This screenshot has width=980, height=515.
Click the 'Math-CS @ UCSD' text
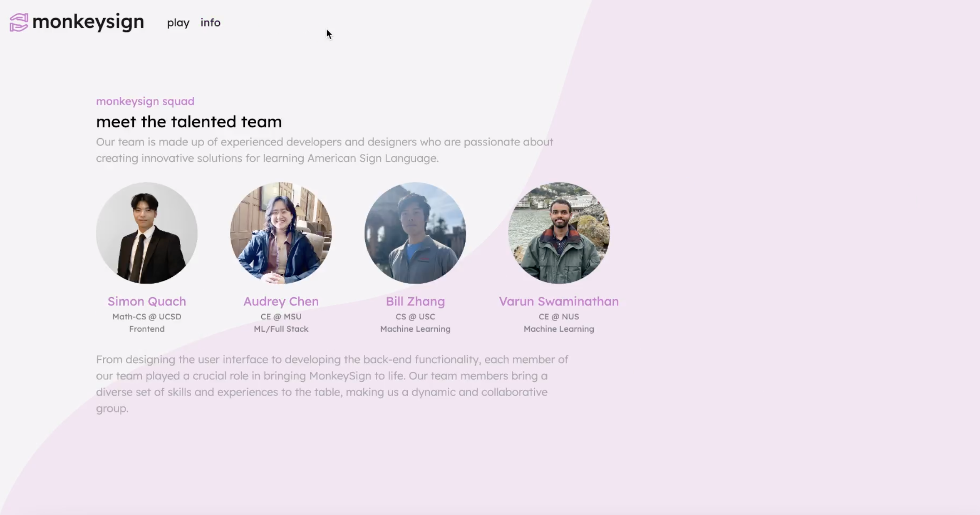(x=147, y=317)
